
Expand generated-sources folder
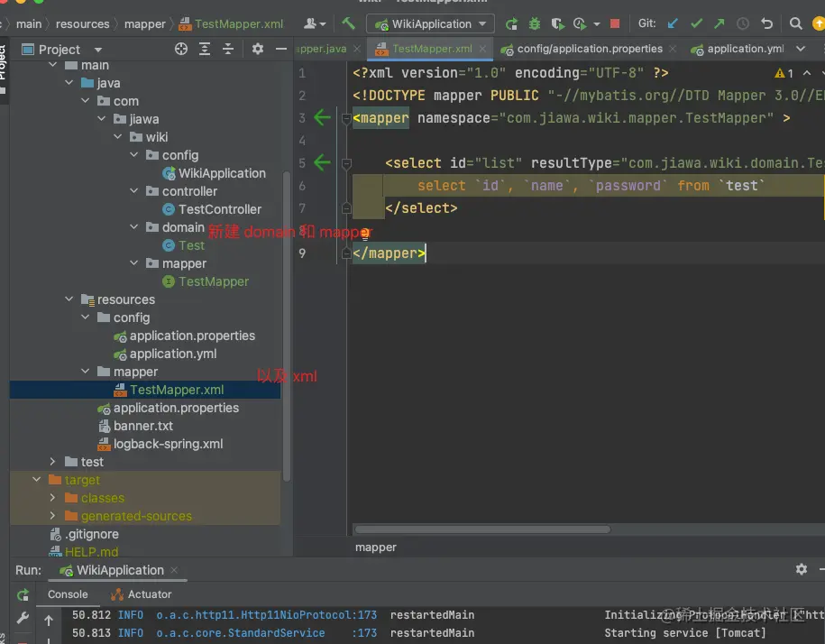click(x=52, y=516)
